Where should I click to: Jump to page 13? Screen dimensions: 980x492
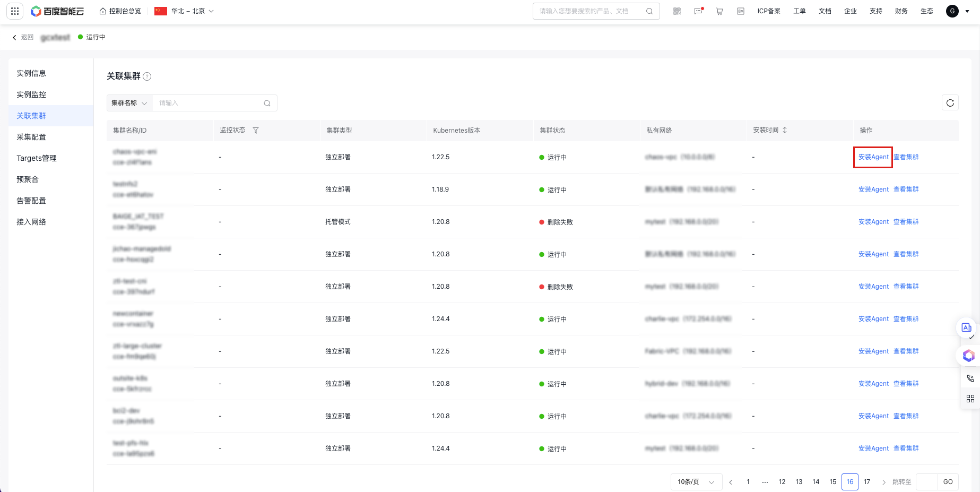click(x=799, y=482)
